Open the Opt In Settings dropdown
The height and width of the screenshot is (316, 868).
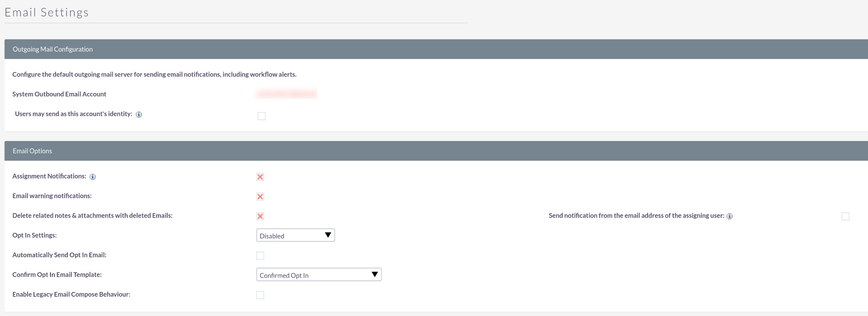tap(295, 235)
